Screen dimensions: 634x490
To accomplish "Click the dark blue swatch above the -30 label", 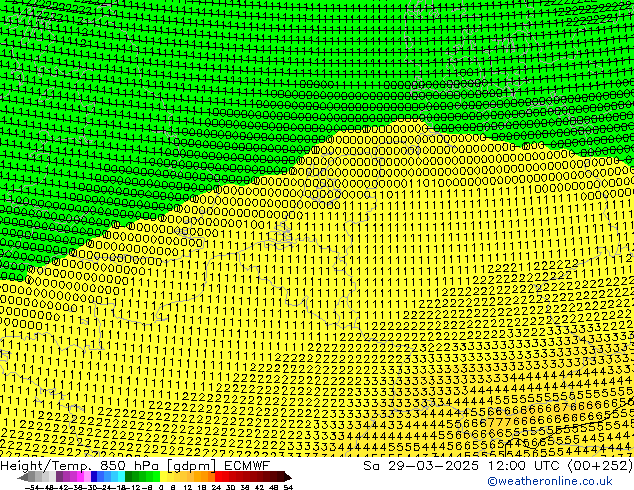I will (x=94, y=477).
